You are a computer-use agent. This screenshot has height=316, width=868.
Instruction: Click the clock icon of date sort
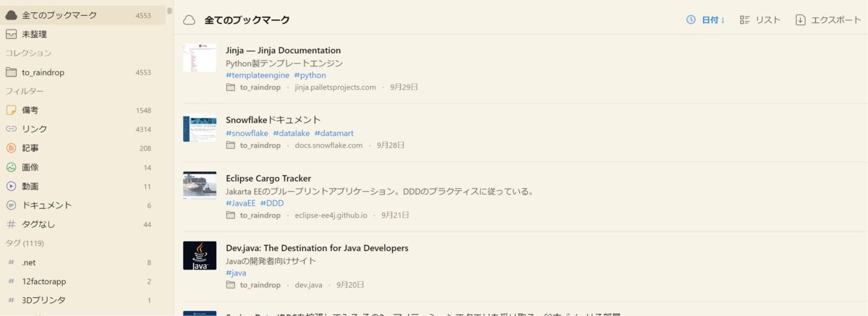click(691, 20)
